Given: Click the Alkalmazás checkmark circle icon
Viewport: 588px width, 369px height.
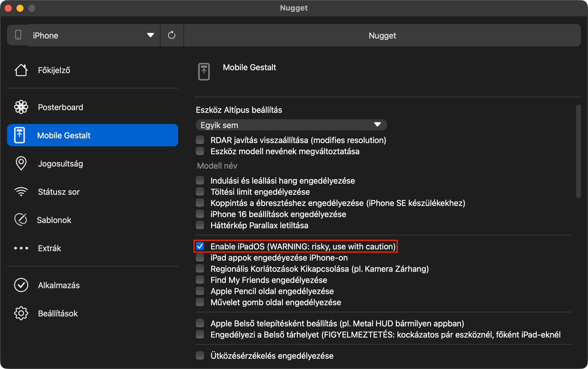Looking at the screenshot, I should click(x=21, y=285).
